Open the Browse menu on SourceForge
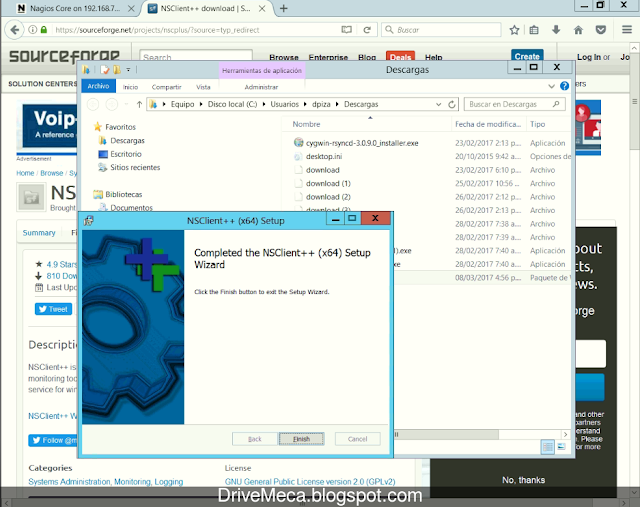Image resolution: width=640 pixels, height=507 pixels. pyautogui.click(x=284, y=58)
